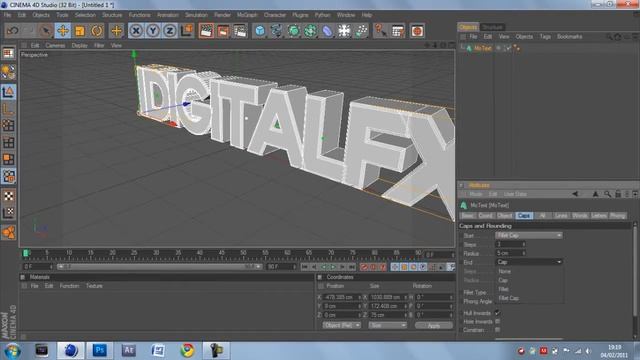
Task: Open the Array modeling objects icon
Action: [x=311, y=31]
